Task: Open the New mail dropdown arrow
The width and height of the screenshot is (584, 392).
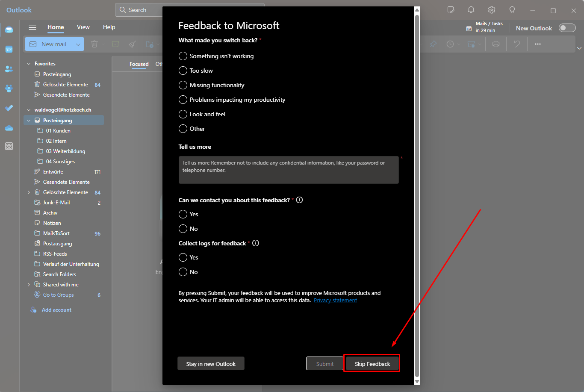Action: click(x=78, y=44)
